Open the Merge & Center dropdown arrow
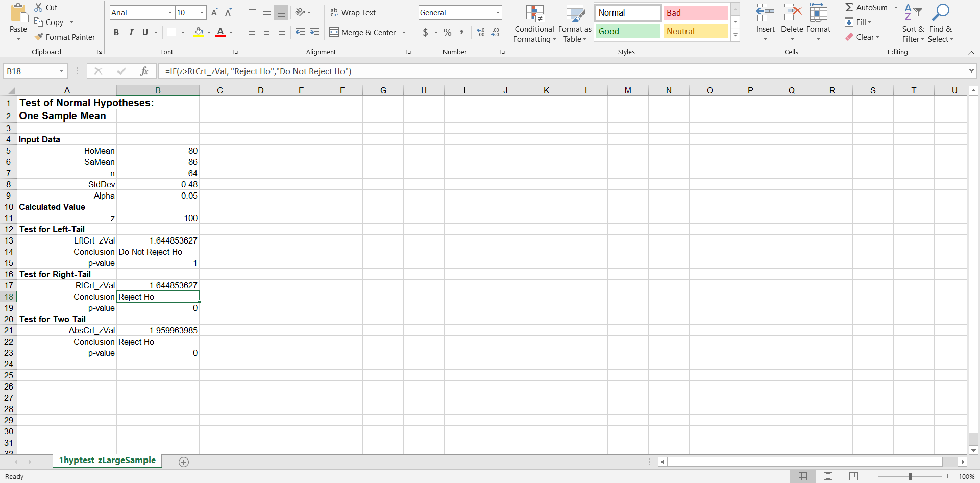The width and height of the screenshot is (980, 483). 404,32
